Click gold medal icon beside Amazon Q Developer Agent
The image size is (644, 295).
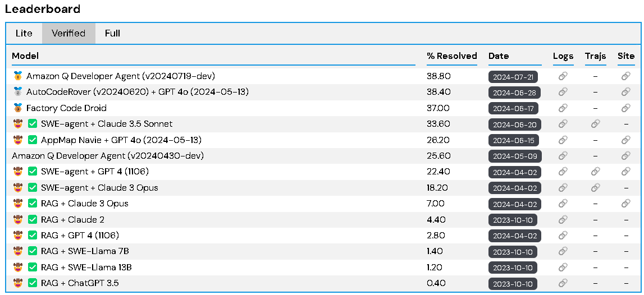[x=17, y=76]
